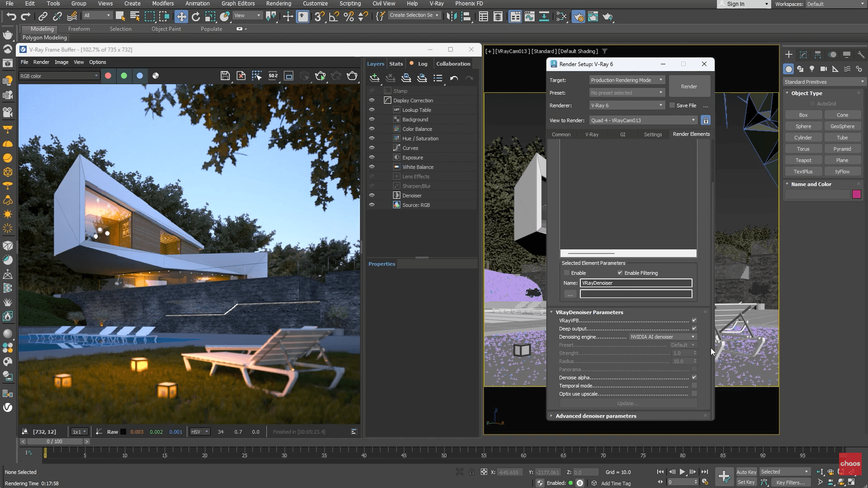Click the Sign In button

click(x=744, y=4)
